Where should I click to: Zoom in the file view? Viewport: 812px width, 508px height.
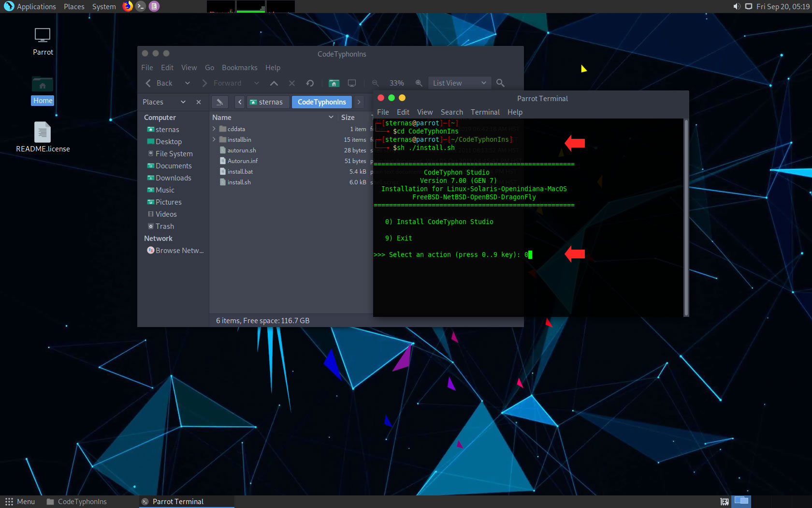coord(419,83)
